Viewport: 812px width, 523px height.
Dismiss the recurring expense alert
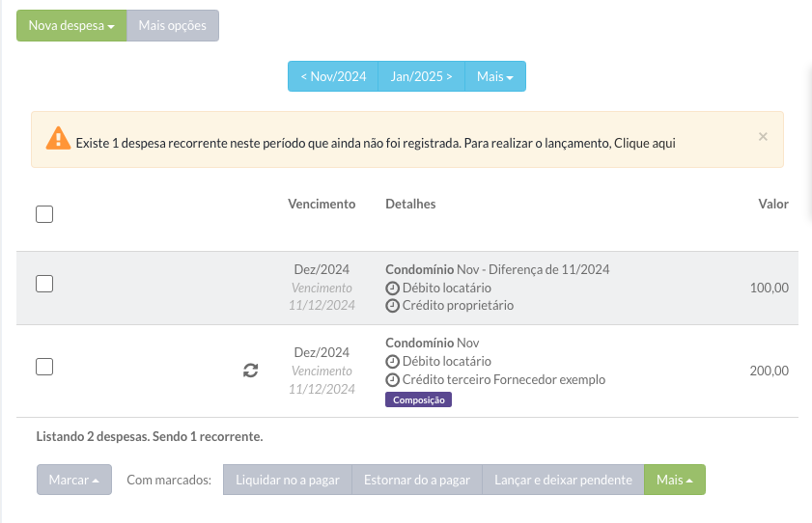point(763,137)
